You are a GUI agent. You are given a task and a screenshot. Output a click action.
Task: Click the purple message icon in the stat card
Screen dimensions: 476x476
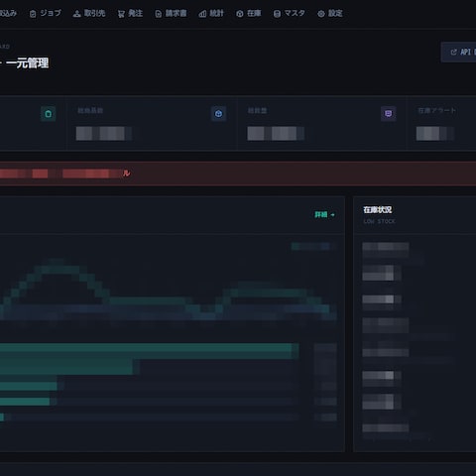(389, 114)
